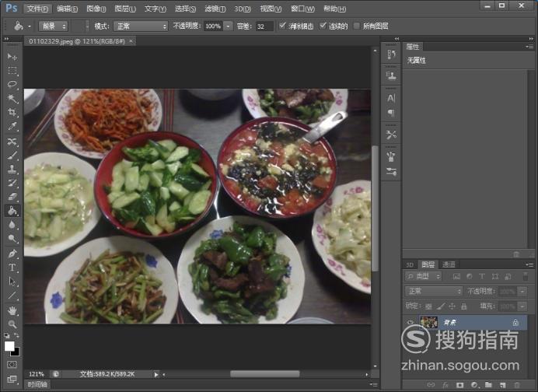Expand the status bar info arrow
The image size is (538, 392).
156,374
